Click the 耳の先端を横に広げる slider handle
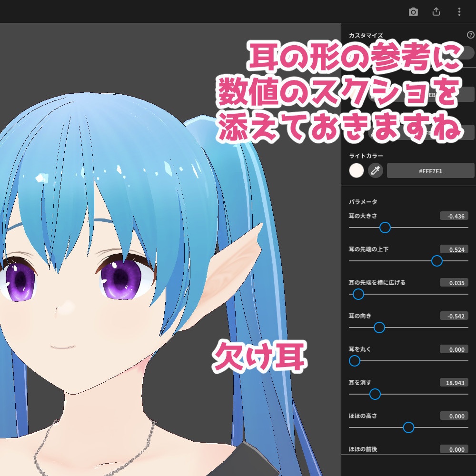Viewport: 476px width, 476px height. pyautogui.click(x=358, y=295)
